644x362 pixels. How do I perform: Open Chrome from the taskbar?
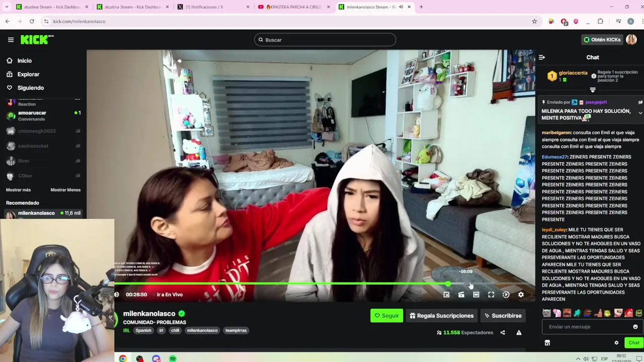click(123, 358)
